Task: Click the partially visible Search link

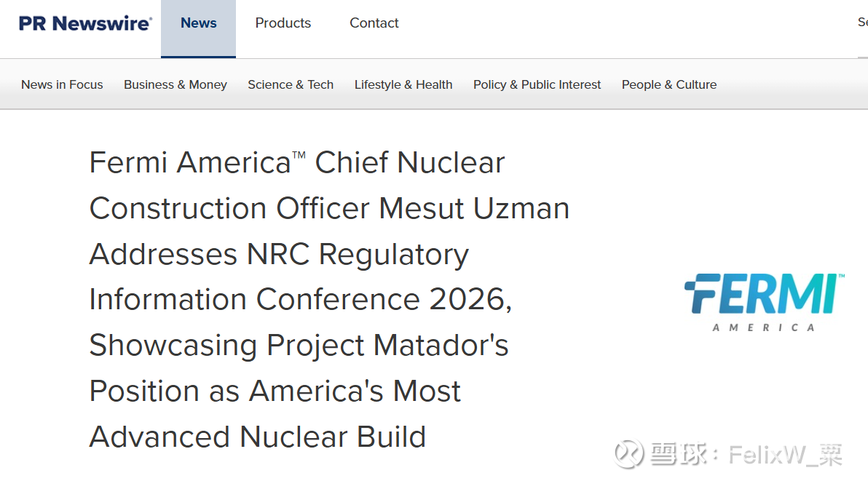Action: click(862, 23)
